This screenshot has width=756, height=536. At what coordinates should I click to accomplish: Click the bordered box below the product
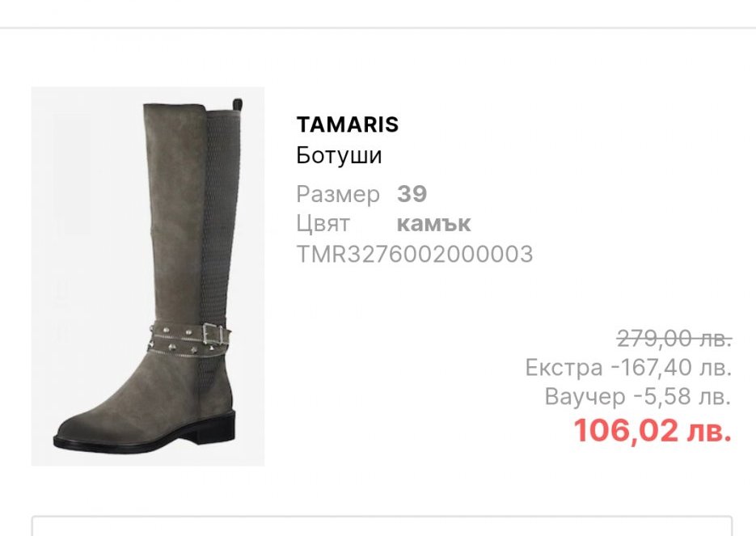pos(382,525)
